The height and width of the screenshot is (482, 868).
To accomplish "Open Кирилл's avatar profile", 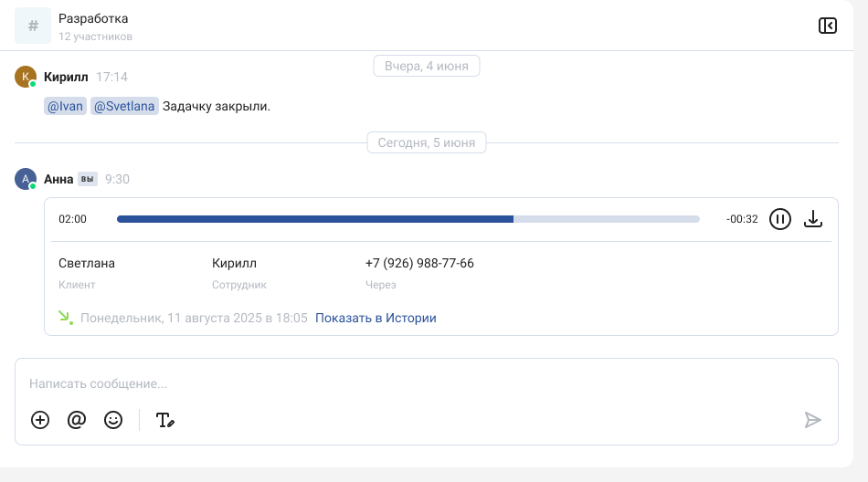I will tap(26, 77).
